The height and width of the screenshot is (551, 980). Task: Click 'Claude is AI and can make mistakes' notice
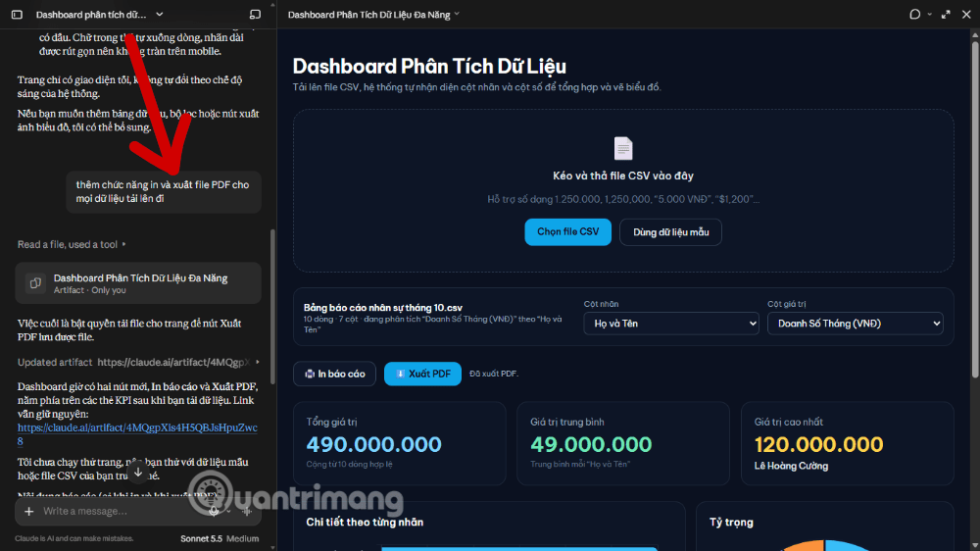point(74,538)
